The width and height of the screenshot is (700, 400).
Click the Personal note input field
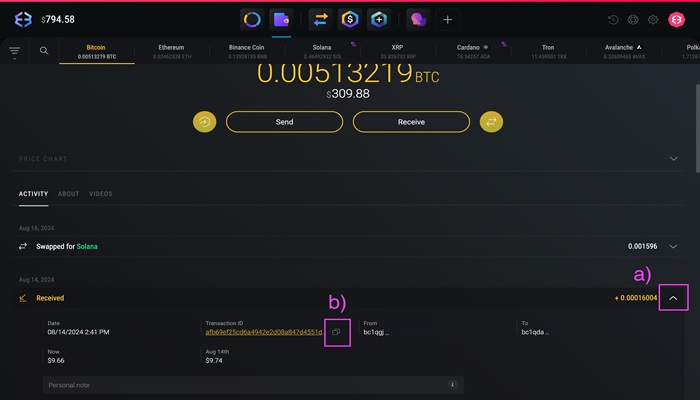click(x=253, y=384)
